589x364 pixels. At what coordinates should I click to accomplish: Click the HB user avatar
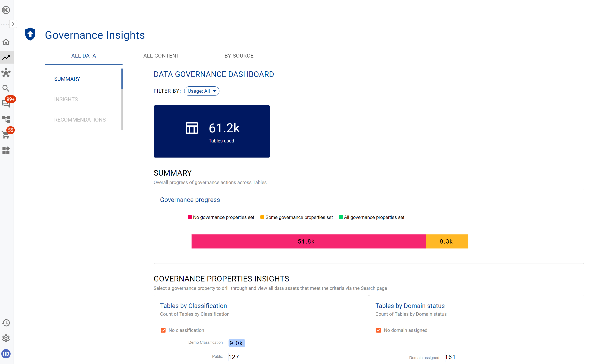(x=6, y=354)
